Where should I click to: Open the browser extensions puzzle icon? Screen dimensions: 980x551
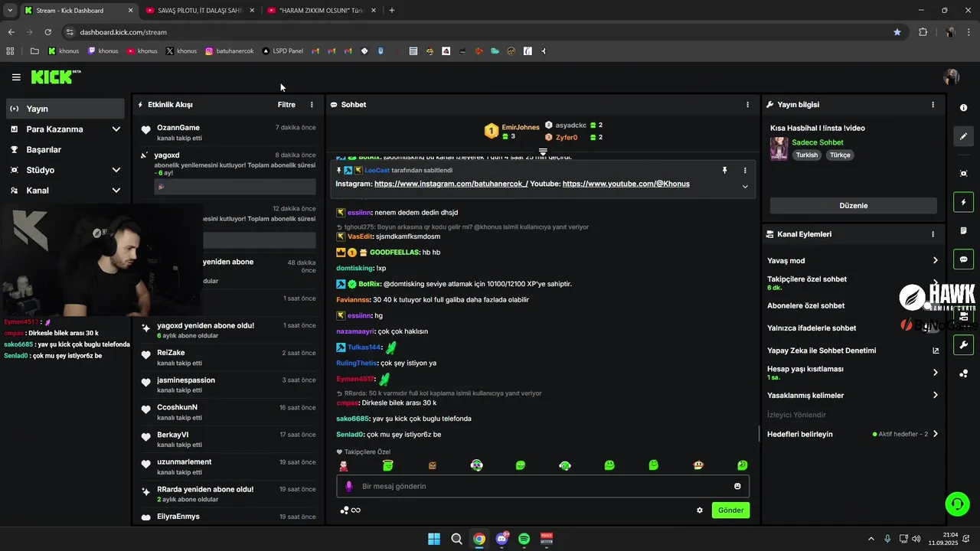[x=923, y=32]
